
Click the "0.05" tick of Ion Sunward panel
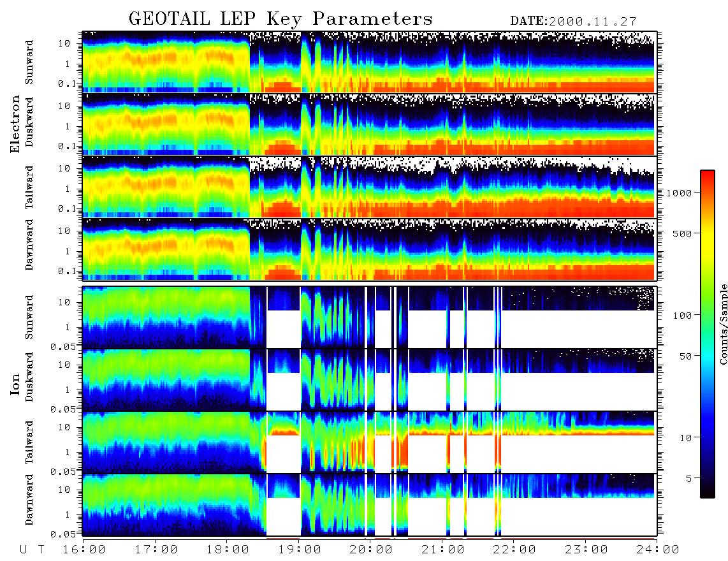[63, 346]
